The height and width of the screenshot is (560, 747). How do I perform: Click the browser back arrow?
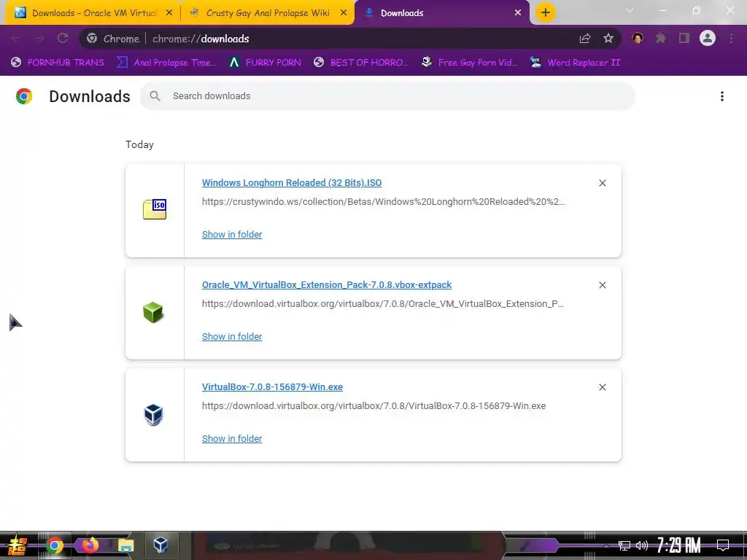click(x=16, y=39)
